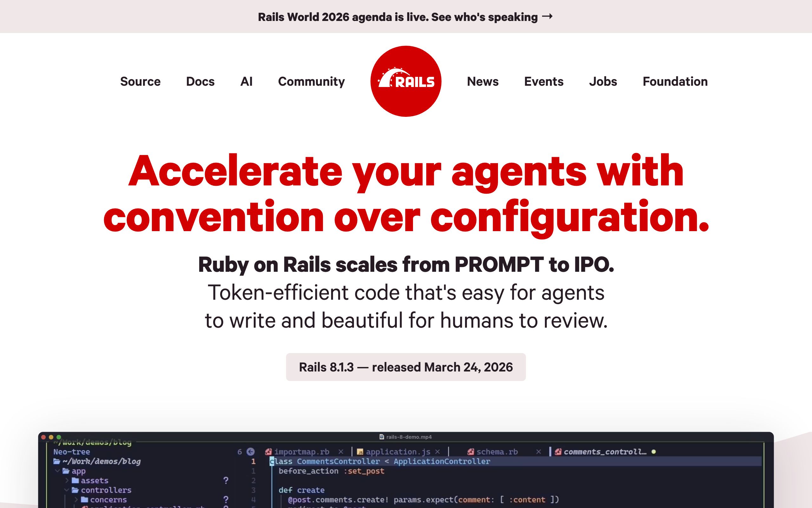Screen dimensions: 812x508
Task: Click the importmap.rb tab's Ruby icon
Action: tap(268, 451)
